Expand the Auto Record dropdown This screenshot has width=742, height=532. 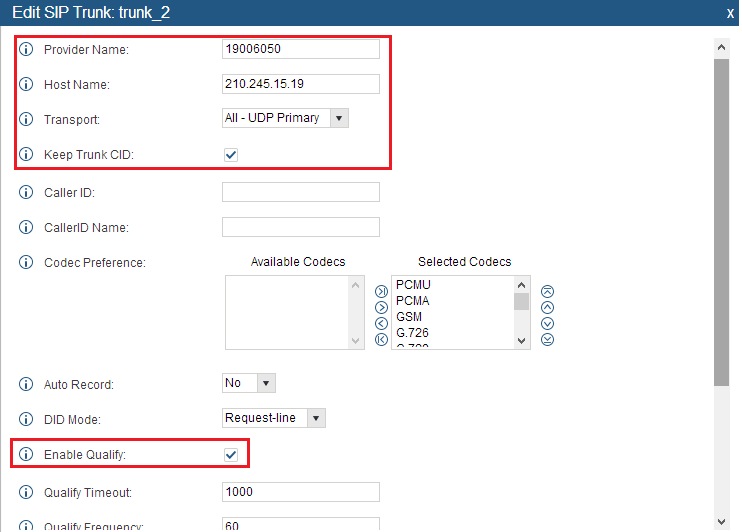[x=248, y=383]
